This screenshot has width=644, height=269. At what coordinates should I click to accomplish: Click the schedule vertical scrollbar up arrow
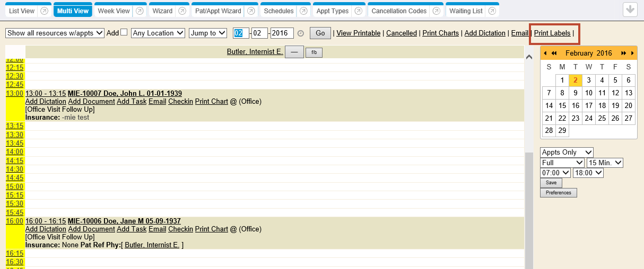(528, 57)
